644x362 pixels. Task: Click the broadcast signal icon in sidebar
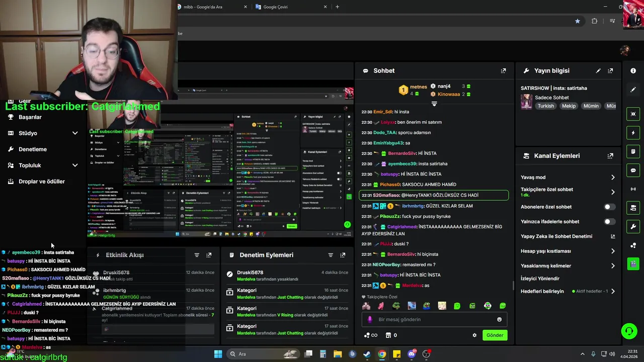click(633, 189)
